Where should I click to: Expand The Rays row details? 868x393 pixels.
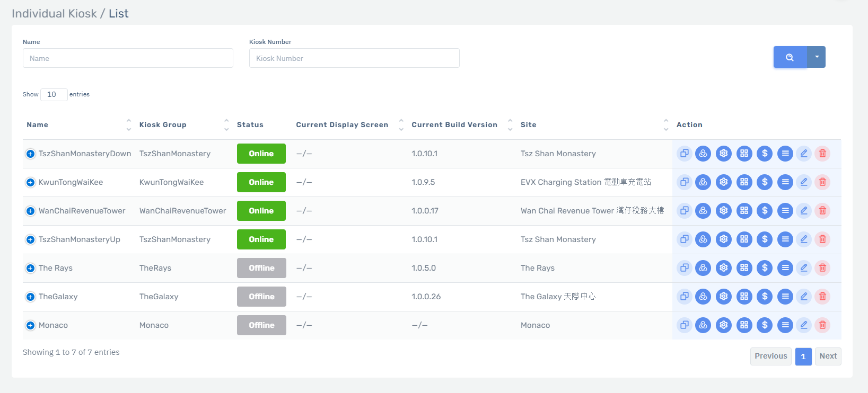30,268
